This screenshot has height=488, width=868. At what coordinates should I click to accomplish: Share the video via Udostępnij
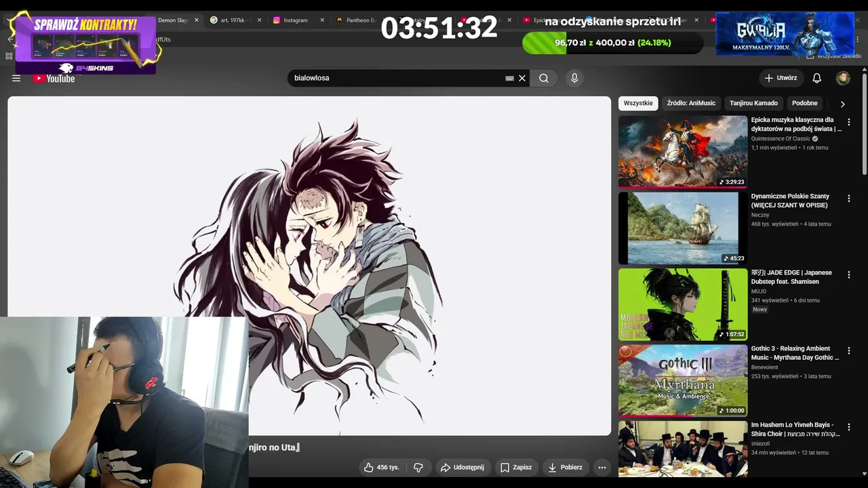[462, 467]
